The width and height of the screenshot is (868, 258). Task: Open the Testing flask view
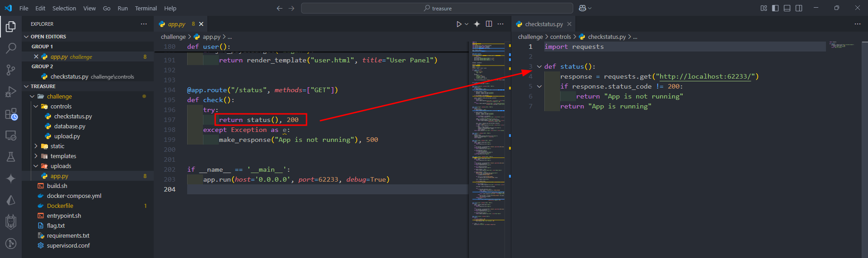point(11,157)
